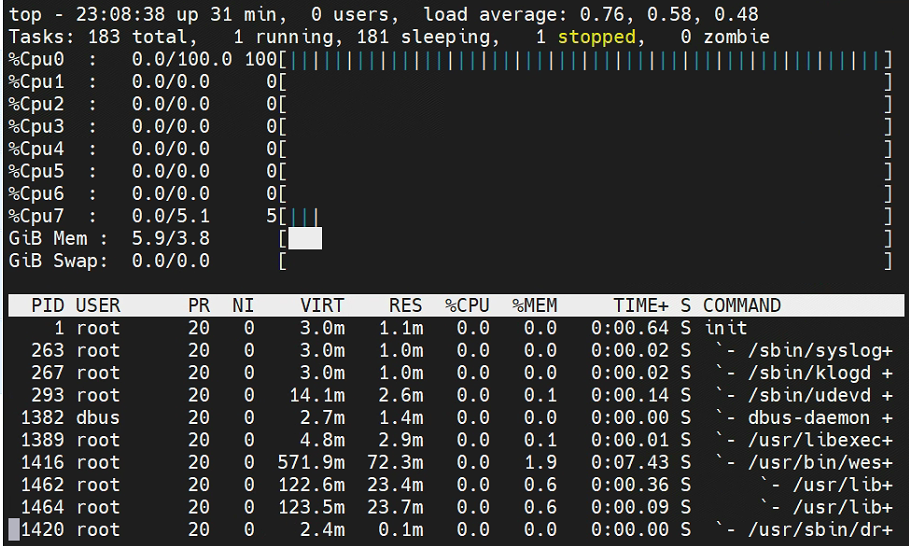909x546 pixels.
Task: Click the yellow stopped task label
Action: [x=597, y=38]
